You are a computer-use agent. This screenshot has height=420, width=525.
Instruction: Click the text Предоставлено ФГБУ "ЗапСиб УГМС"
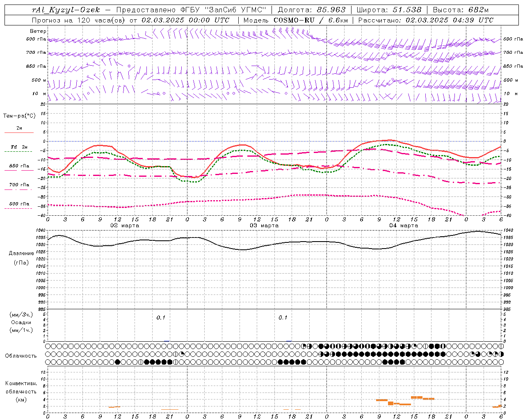(x=192, y=10)
